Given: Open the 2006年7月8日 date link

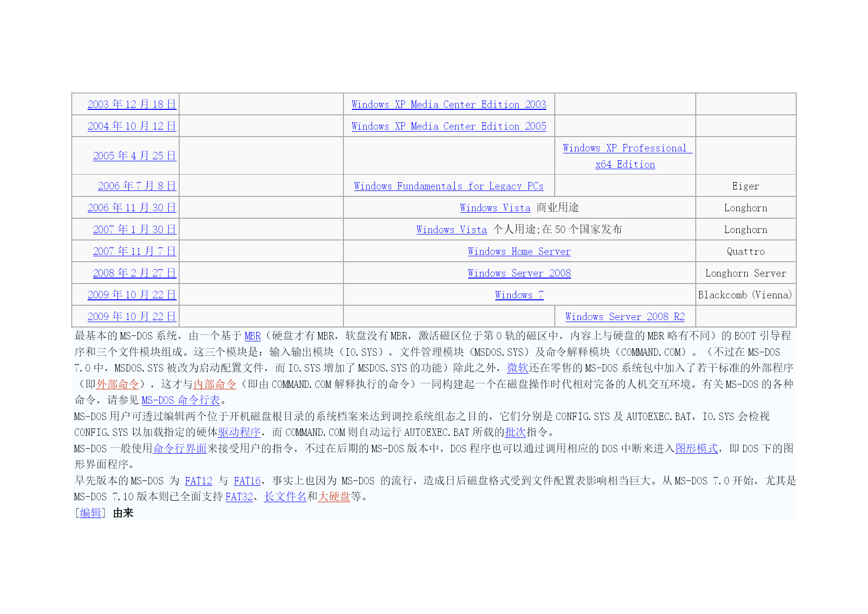Looking at the screenshot, I should (x=137, y=186).
